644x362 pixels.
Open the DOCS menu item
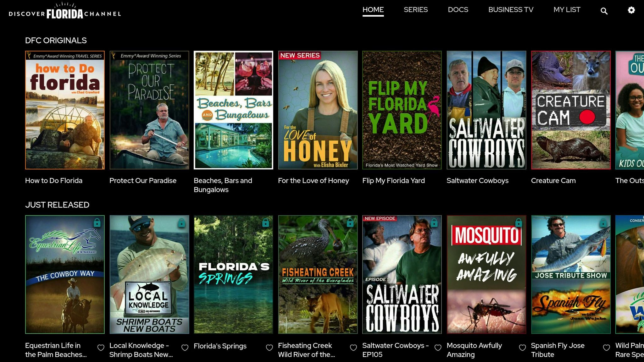[x=458, y=10]
